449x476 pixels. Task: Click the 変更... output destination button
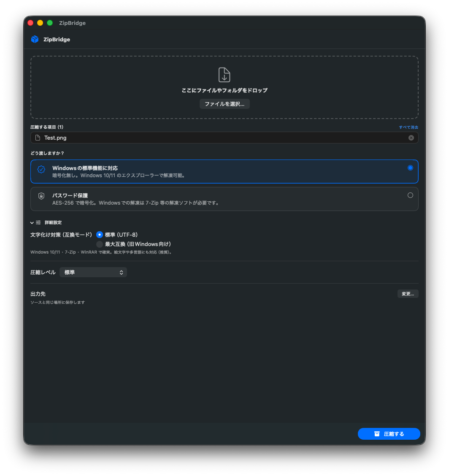coord(408,294)
